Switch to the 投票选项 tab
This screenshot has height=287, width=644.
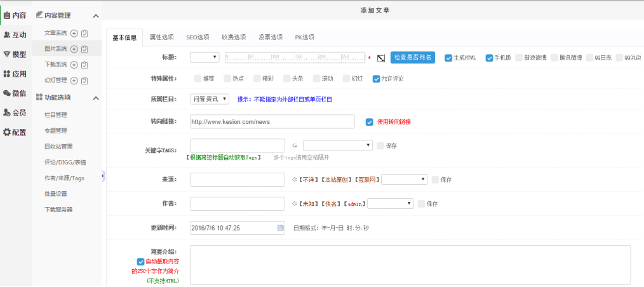pos(271,37)
